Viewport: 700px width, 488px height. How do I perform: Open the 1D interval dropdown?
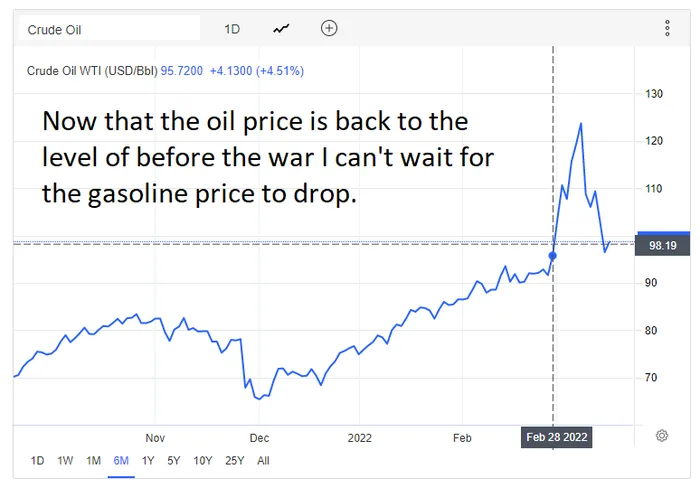(x=232, y=29)
